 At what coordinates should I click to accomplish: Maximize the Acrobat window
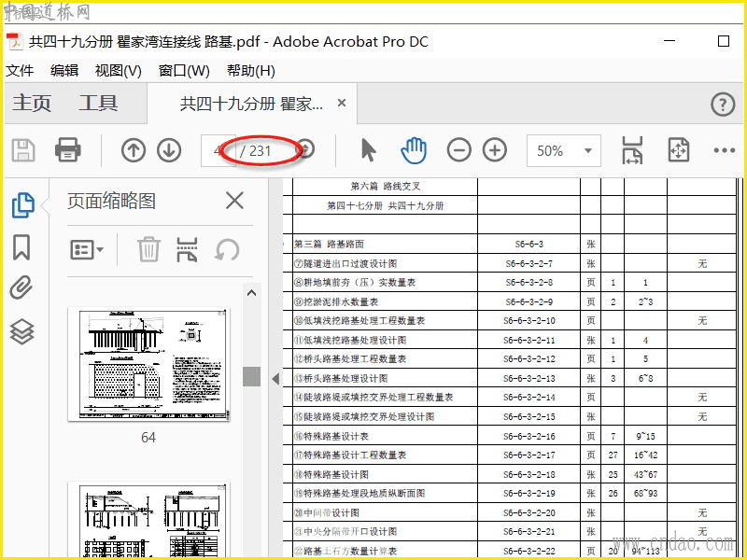(x=723, y=41)
